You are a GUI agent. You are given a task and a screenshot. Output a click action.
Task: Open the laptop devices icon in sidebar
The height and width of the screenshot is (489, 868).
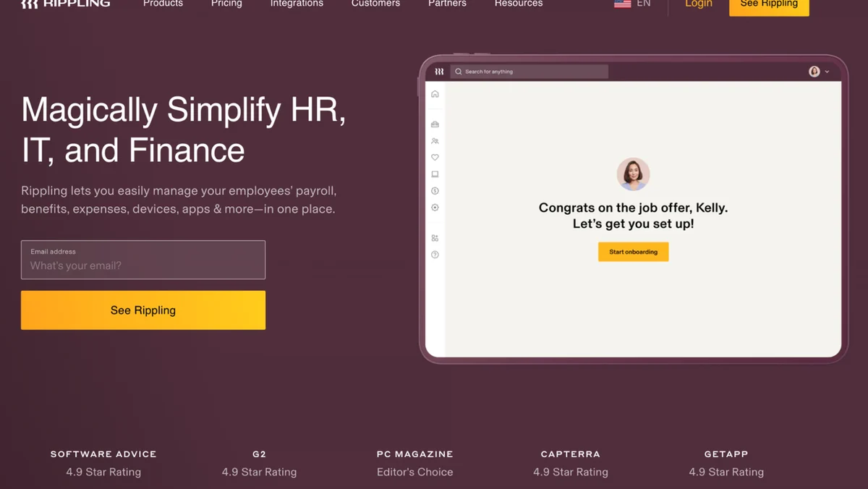[x=435, y=174]
